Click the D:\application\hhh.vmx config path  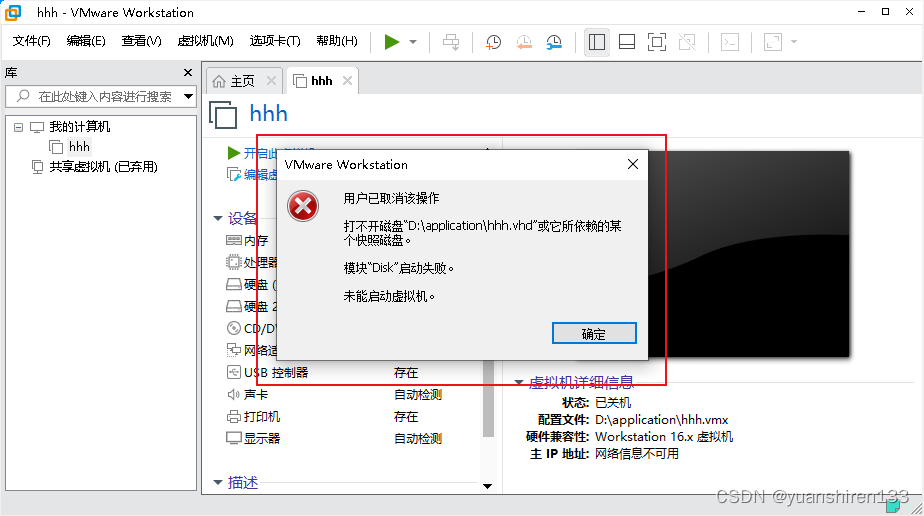click(x=662, y=420)
